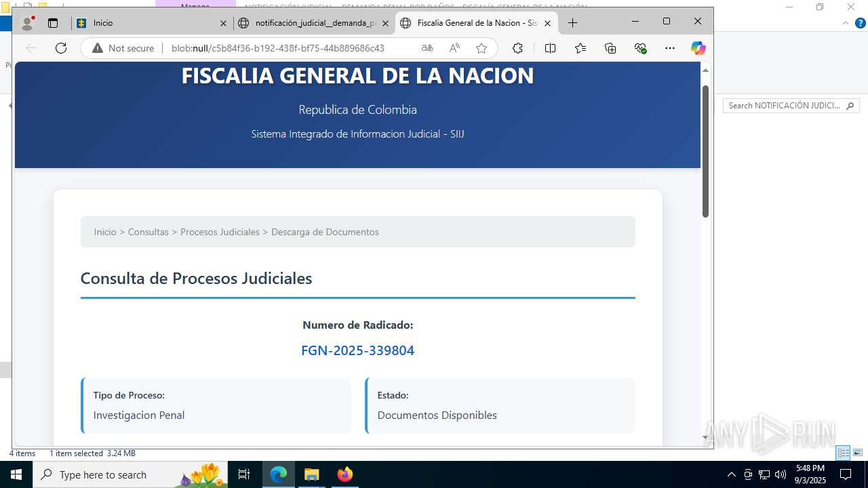The image size is (868, 488).
Task: Click the radicado number FGN-2025-339804
Action: [x=357, y=350]
